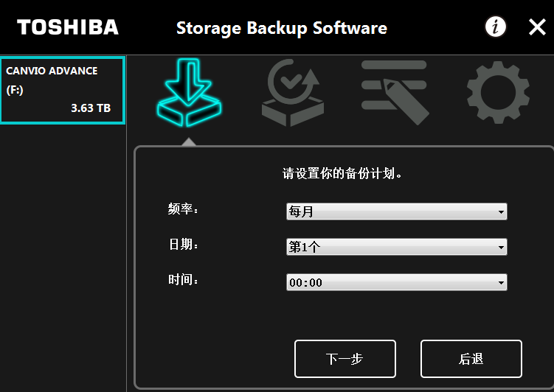
Task: Click the 请设置你的备份计划 heading text
Action: [342, 174]
